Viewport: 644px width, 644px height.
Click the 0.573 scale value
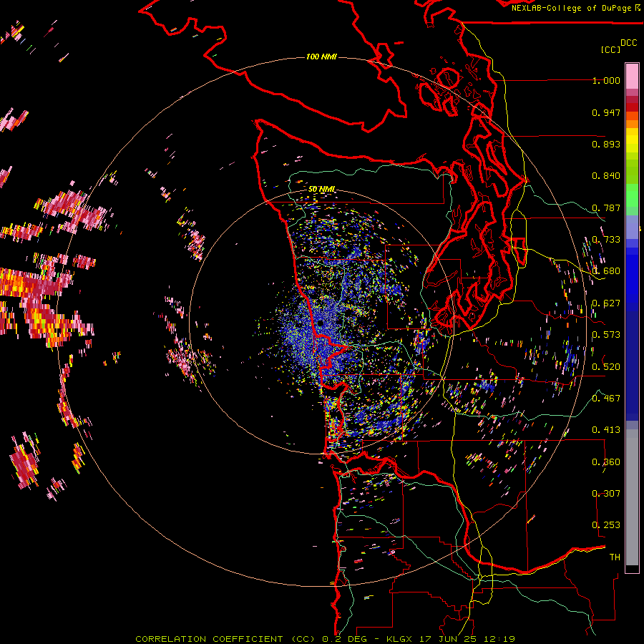tap(606, 335)
